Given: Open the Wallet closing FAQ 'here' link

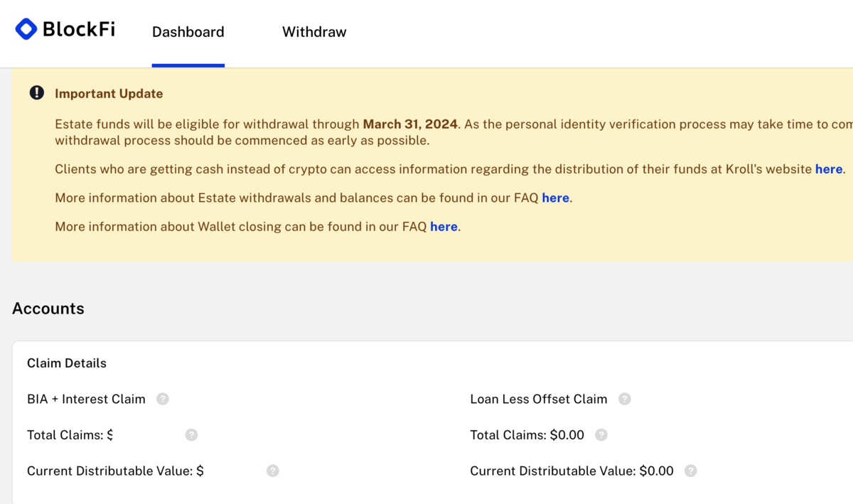Looking at the screenshot, I should [x=444, y=227].
